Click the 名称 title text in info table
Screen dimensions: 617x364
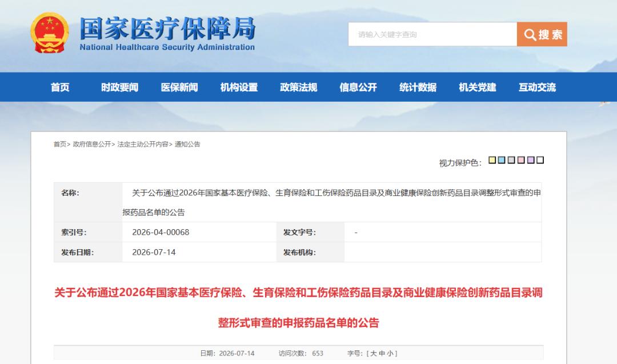pos(332,202)
